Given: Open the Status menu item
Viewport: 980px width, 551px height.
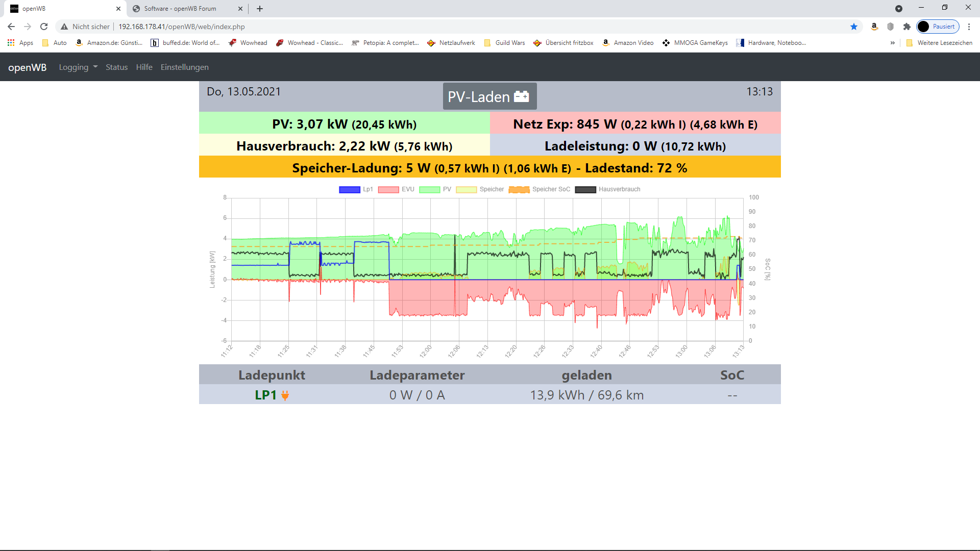Looking at the screenshot, I should 116,67.
